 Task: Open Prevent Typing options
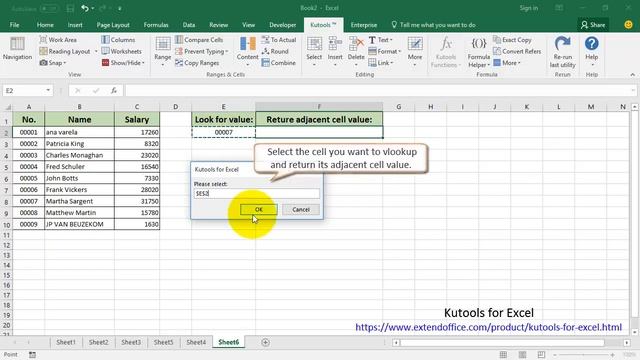pyautogui.click(x=201, y=51)
